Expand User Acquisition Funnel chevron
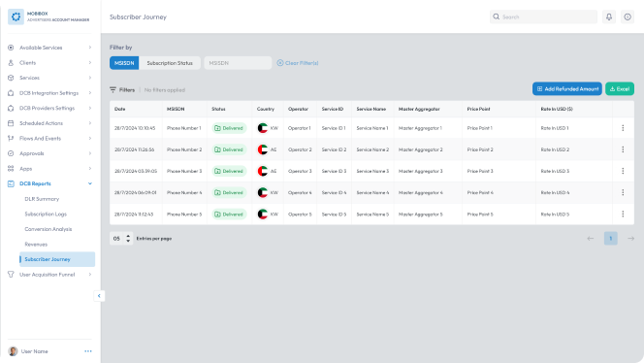The height and width of the screenshot is (363, 644). point(90,275)
